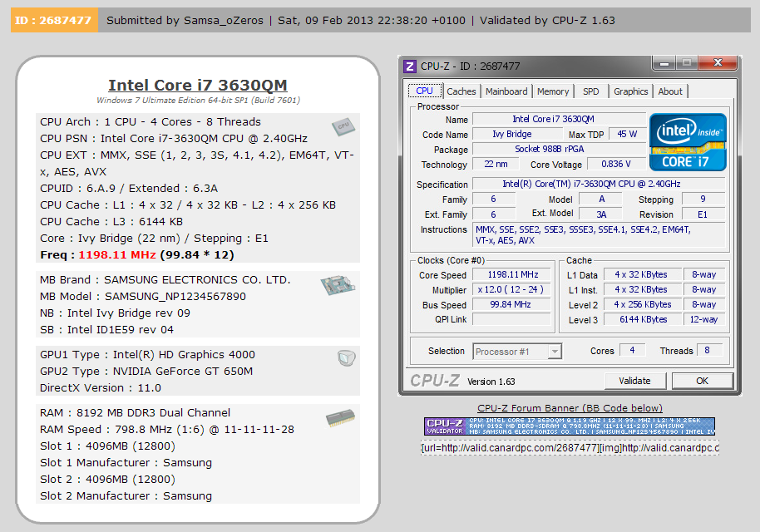Screen dimensions: 760x532
Task: Open the About tab
Action: click(670, 91)
